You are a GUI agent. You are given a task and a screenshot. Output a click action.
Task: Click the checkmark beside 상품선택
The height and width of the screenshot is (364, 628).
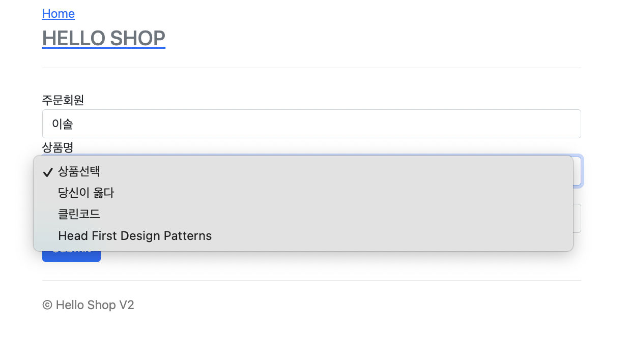(x=48, y=172)
